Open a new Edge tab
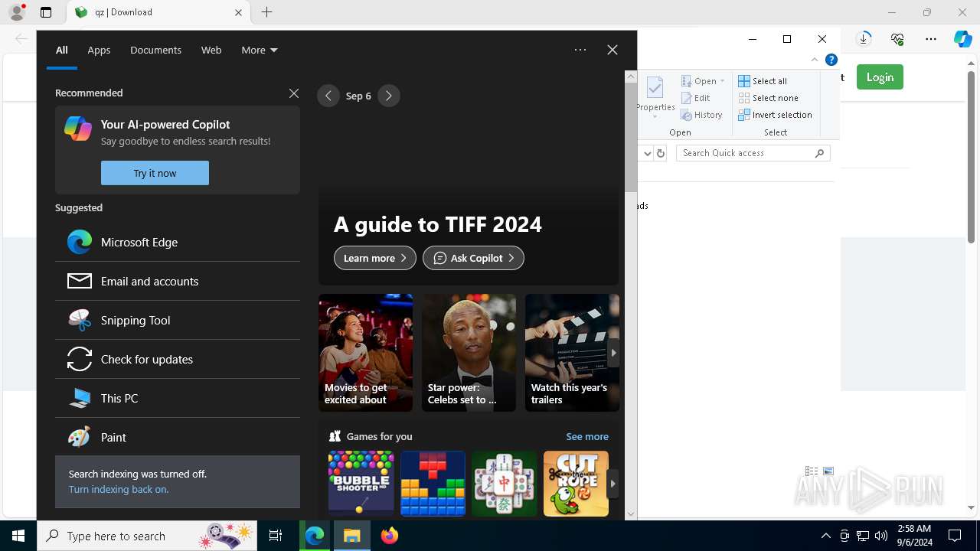Screen dimensions: 980x551 (266, 12)
